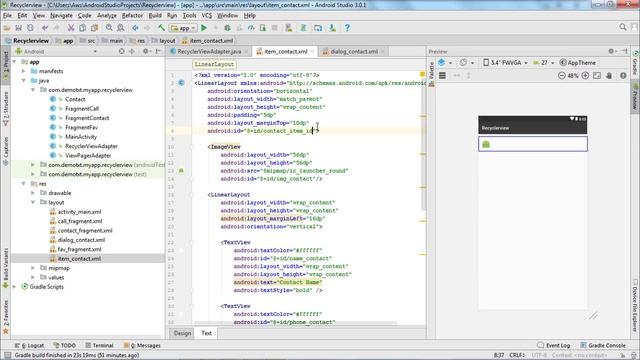Click the Synchronize toolbar icon
The width and height of the screenshot is (640, 360).
[30, 28]
